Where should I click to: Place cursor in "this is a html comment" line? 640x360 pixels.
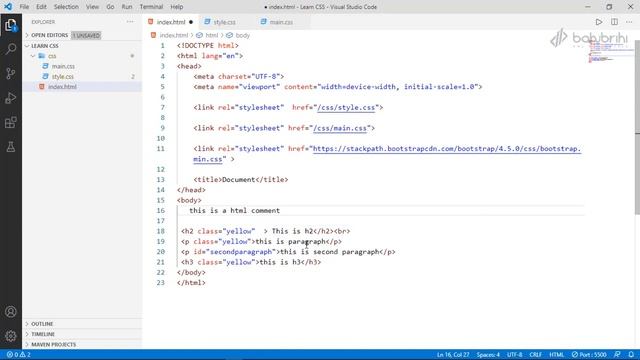click(x=234, y=211)
